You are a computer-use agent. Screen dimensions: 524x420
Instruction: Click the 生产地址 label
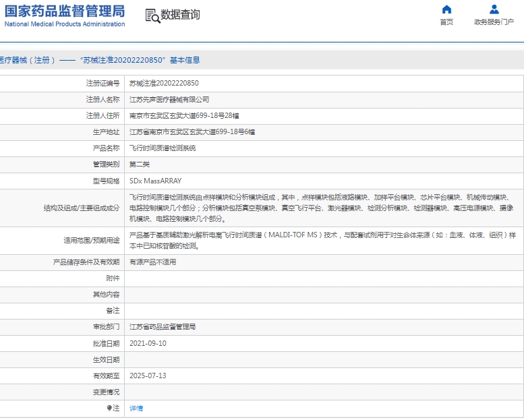coord(106,132)
